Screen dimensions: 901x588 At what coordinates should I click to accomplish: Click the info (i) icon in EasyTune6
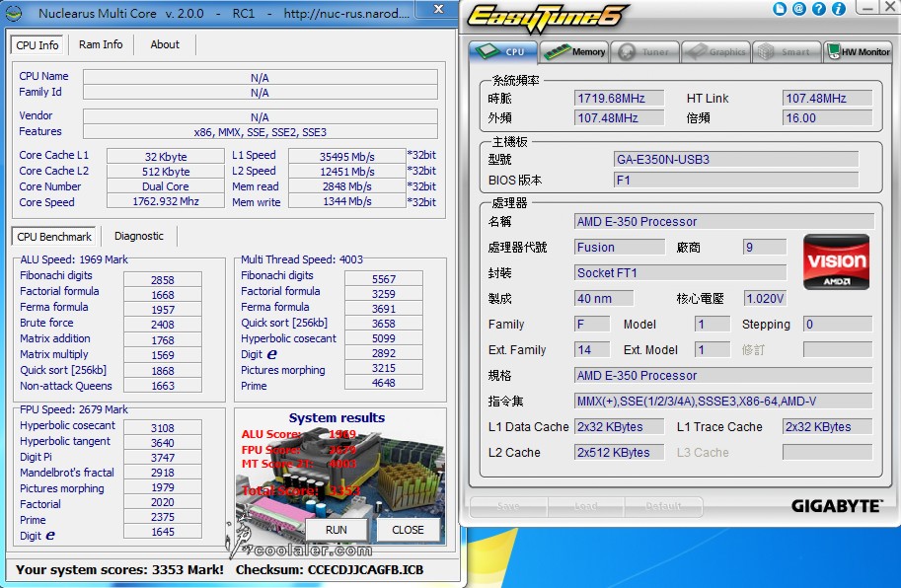839,9
